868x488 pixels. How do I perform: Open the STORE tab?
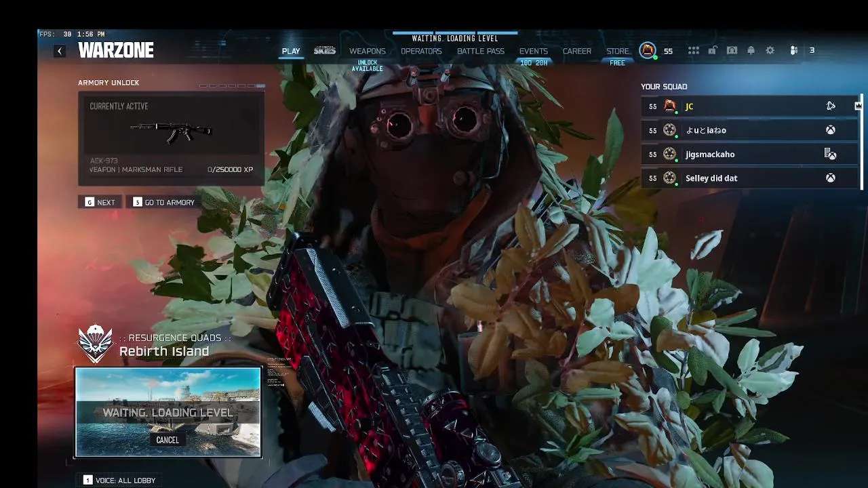coord(618,52)
